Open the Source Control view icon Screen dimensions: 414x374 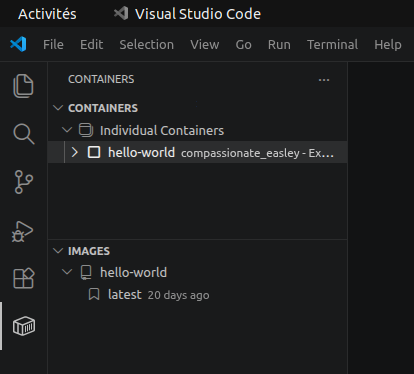click(24, 182)
